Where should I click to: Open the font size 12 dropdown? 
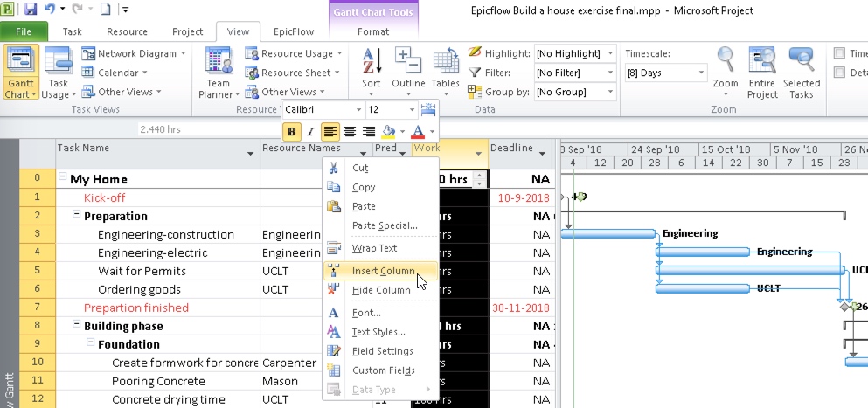point(412,109)
